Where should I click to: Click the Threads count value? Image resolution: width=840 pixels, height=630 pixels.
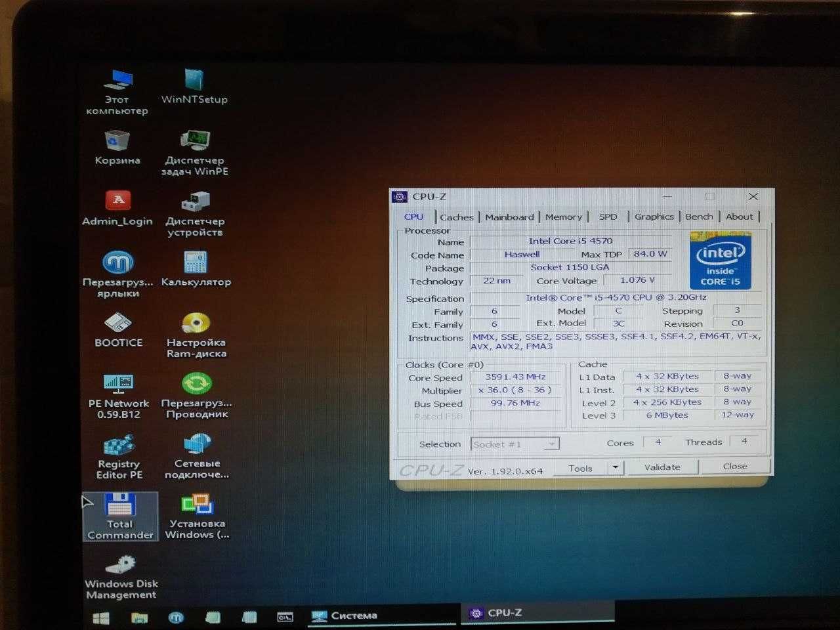pyautogui.click(x=744, y=442)
